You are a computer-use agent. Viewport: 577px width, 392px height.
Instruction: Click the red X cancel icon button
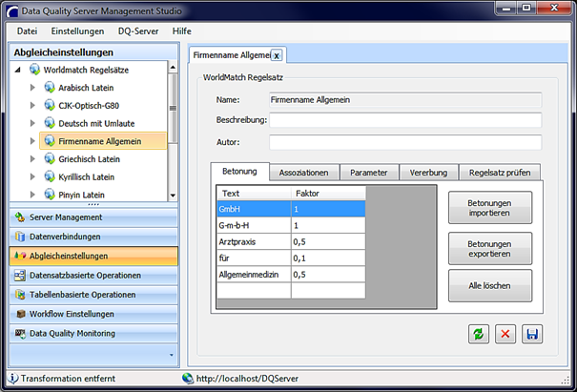point(505,334)
